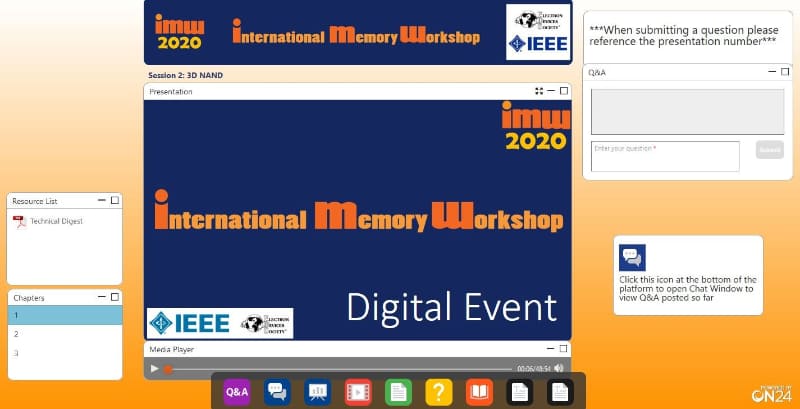Maximize the Chapters panel

[x=115, y=297]
